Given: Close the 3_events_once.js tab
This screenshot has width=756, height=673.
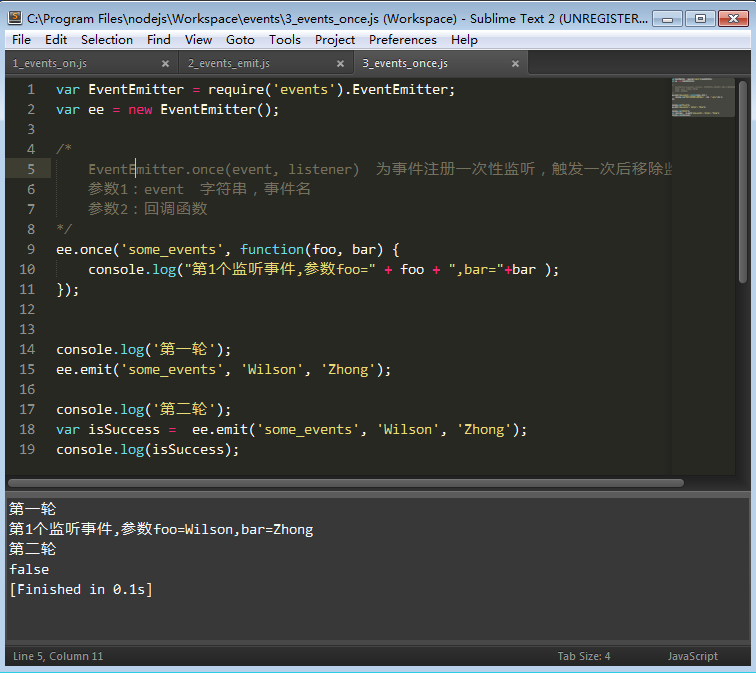Looking at the screenshot, I should pyautogui.click(x=515, y=64).
